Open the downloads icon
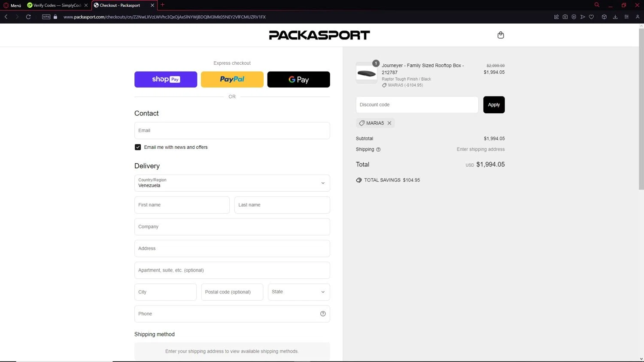This screenshot has width=644, height=362. pos(615,17)
